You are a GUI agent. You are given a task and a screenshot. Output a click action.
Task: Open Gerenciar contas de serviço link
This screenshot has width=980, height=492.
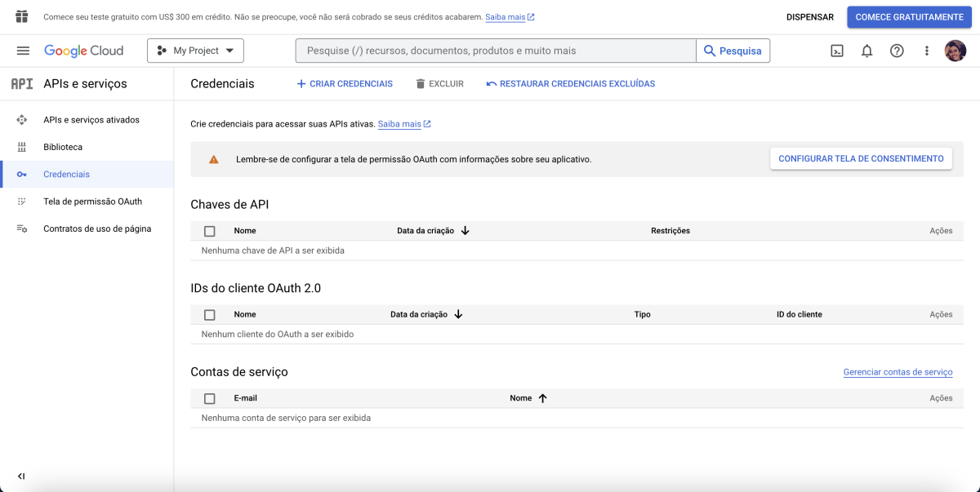(x=898, y=372)
